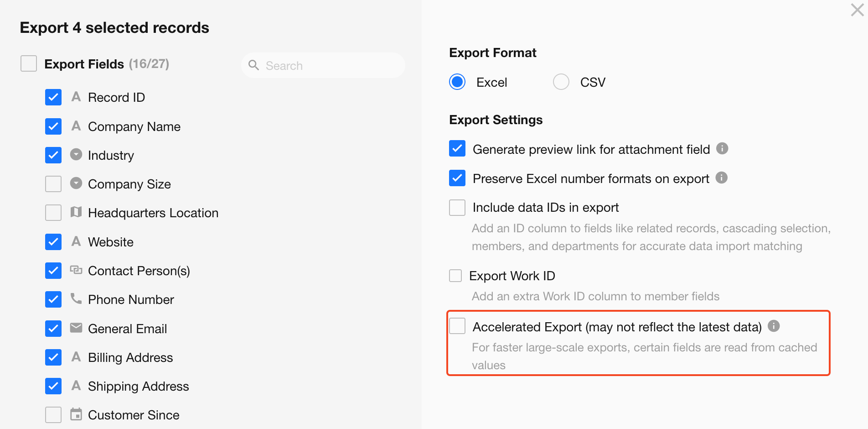868x429 pixels.
Task: Select Excel export format
Action: click(457, 82)
